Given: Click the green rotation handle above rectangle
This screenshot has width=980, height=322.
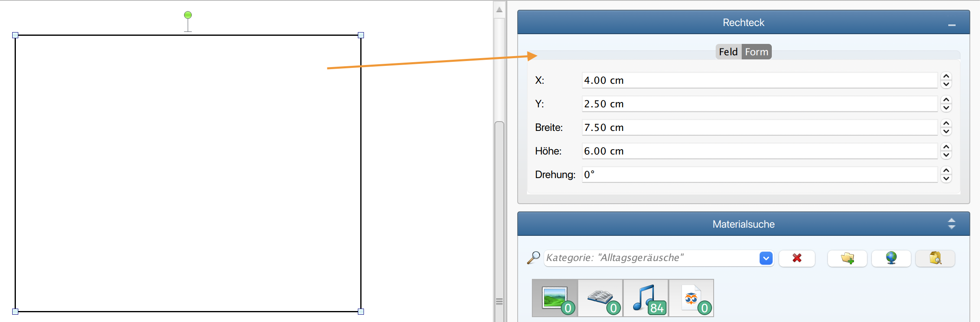Looking at the screenshot, I should point(188,15).
